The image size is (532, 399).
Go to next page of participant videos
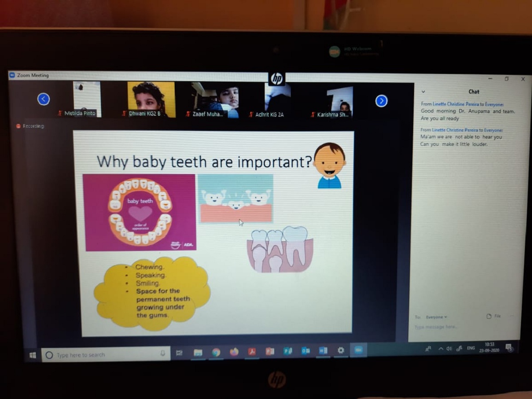(x=381, y=101)
